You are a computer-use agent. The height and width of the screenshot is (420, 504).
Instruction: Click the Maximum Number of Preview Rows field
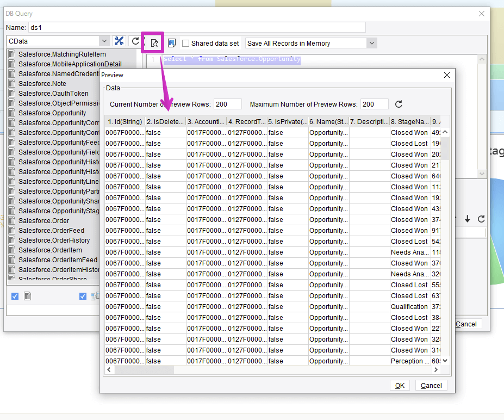coord(374,104)
